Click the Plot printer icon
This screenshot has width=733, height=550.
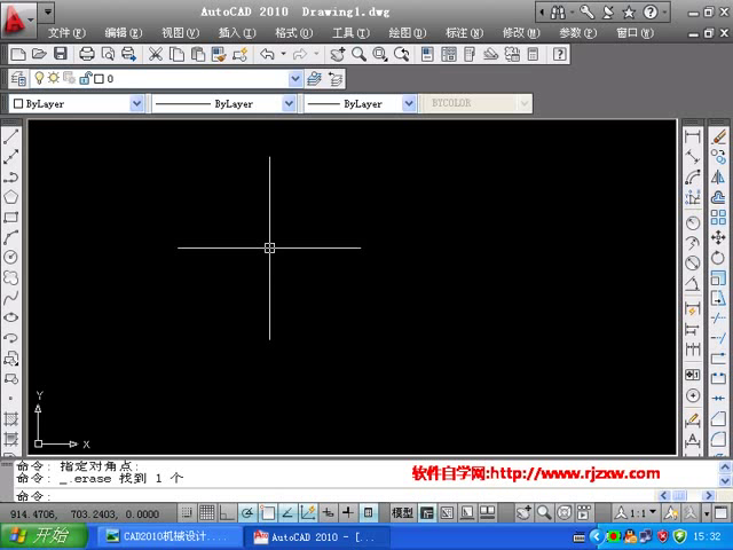point(87,54)
